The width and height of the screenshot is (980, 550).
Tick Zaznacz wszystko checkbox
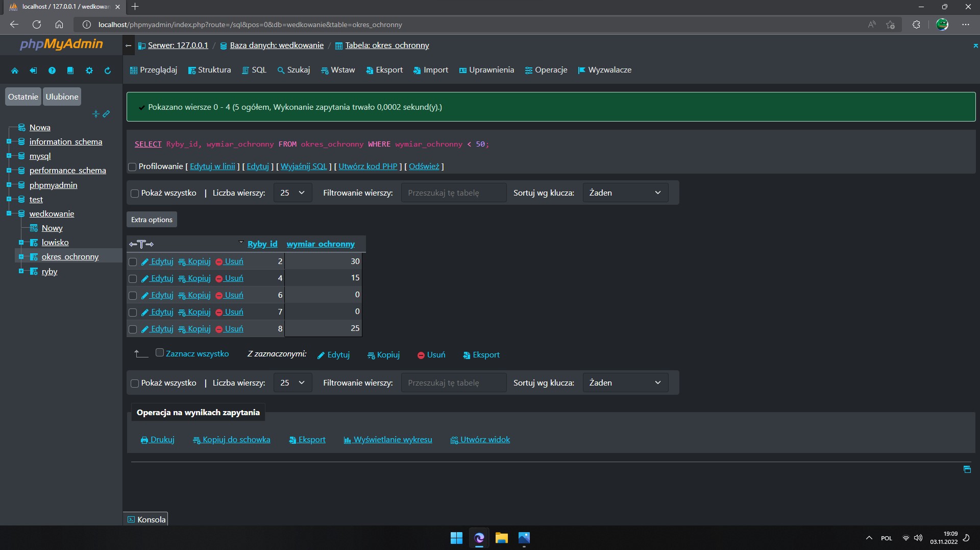click(160, 353)
